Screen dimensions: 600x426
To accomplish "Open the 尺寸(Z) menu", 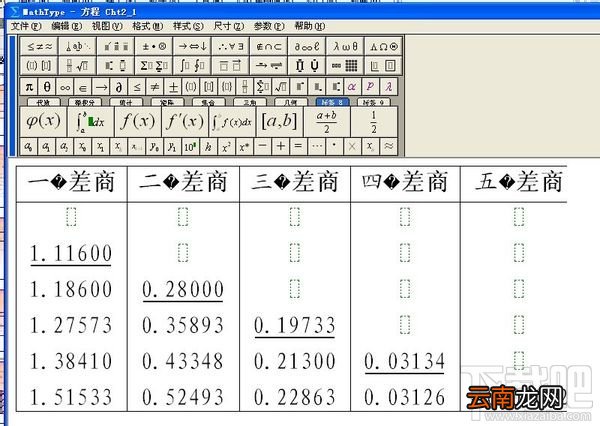I will [x=229, y=26].
